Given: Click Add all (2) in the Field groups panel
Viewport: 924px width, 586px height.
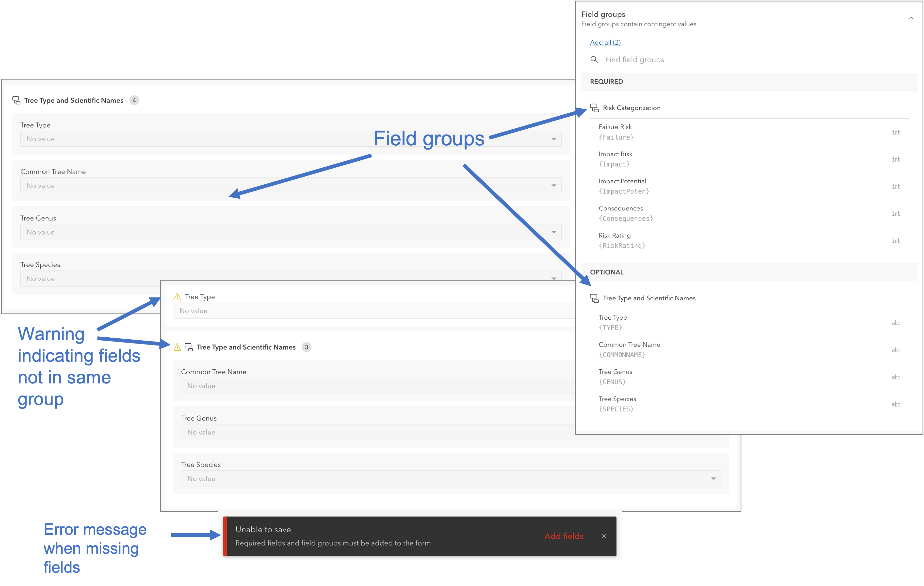Looking at the screenshot, I should pos(605,42).
